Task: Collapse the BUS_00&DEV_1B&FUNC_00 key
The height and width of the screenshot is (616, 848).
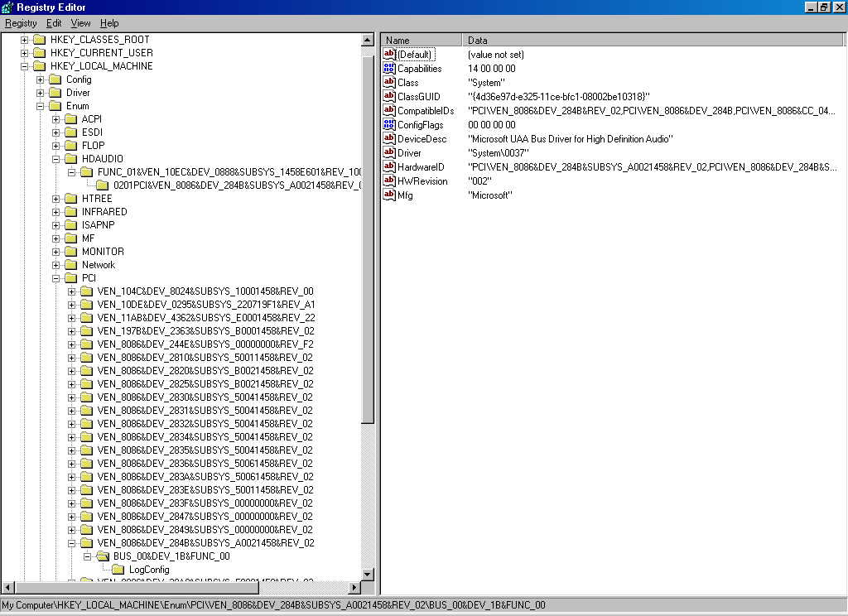Action: point(87,556)
